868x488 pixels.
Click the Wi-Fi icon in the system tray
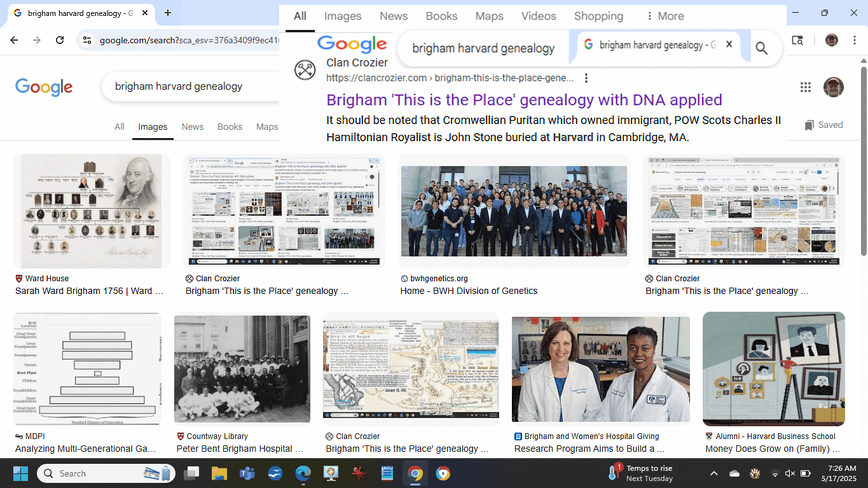(x=775, y=474)
